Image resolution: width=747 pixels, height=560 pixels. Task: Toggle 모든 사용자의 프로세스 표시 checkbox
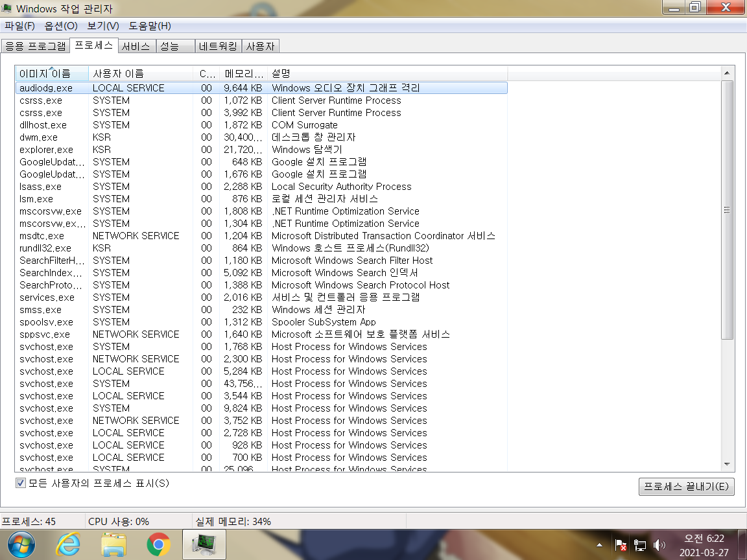tap(21, 484)
